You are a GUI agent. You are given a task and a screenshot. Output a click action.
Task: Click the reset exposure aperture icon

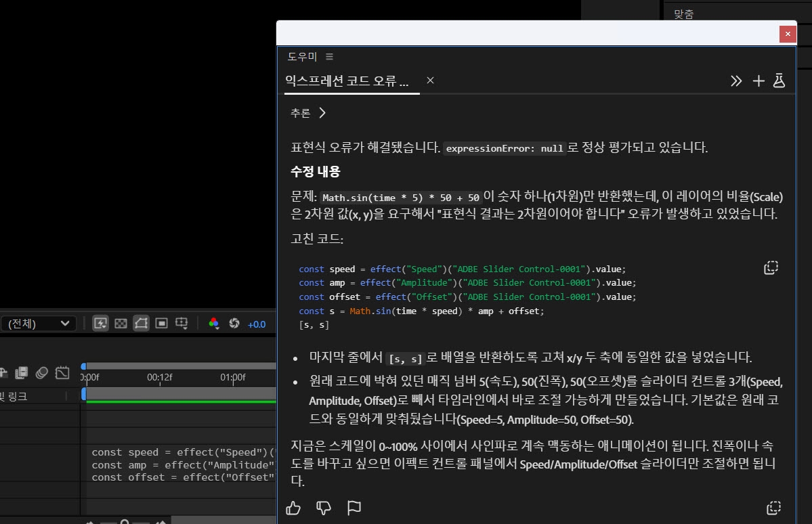coord(234,324)
